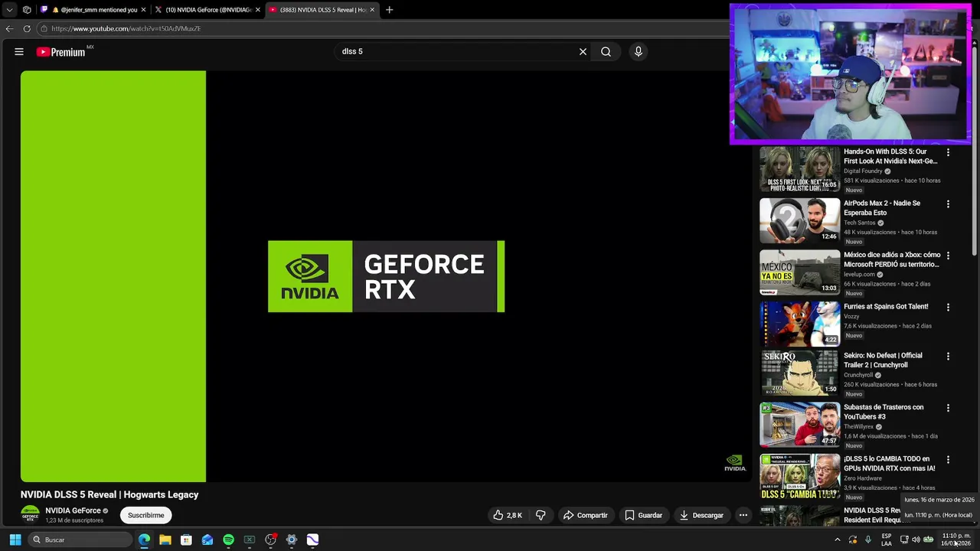Open a new browser tab
The image size is (980, 551).
tap(389, 10)
